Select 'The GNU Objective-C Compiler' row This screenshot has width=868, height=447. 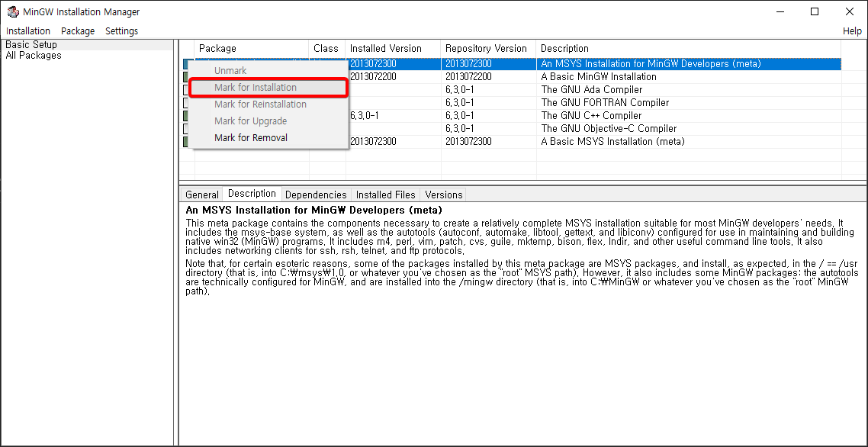(609, 128)
